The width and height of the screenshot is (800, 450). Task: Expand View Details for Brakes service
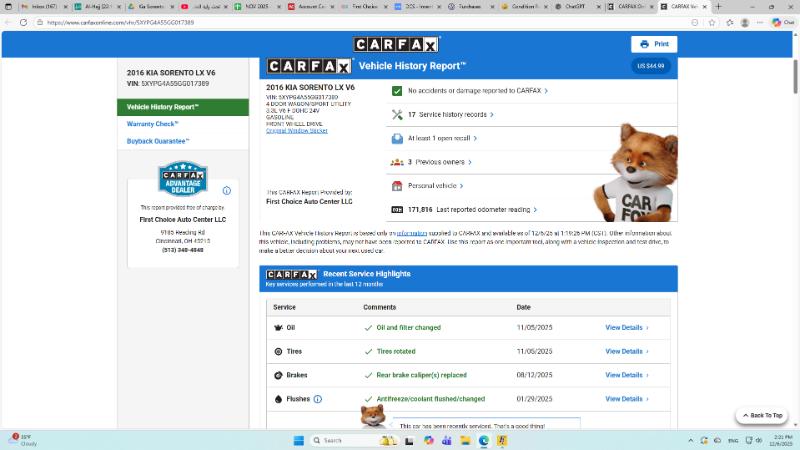pos(626,375)
